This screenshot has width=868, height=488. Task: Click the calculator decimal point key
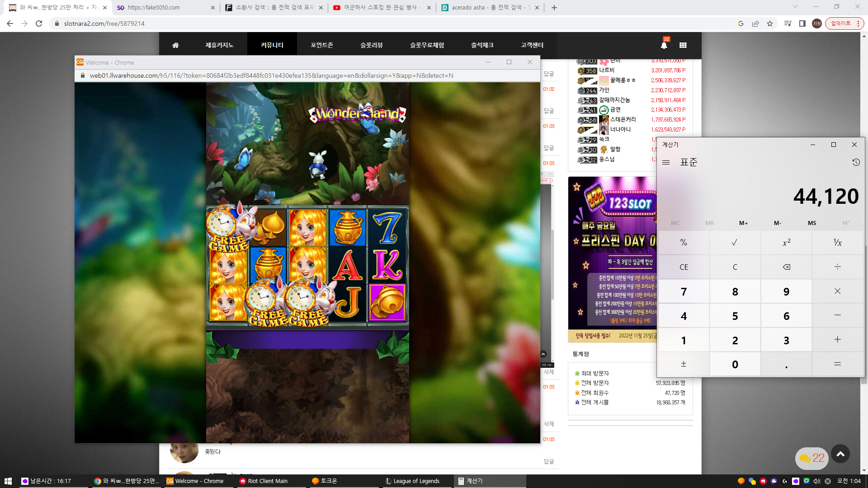[787, 364]
